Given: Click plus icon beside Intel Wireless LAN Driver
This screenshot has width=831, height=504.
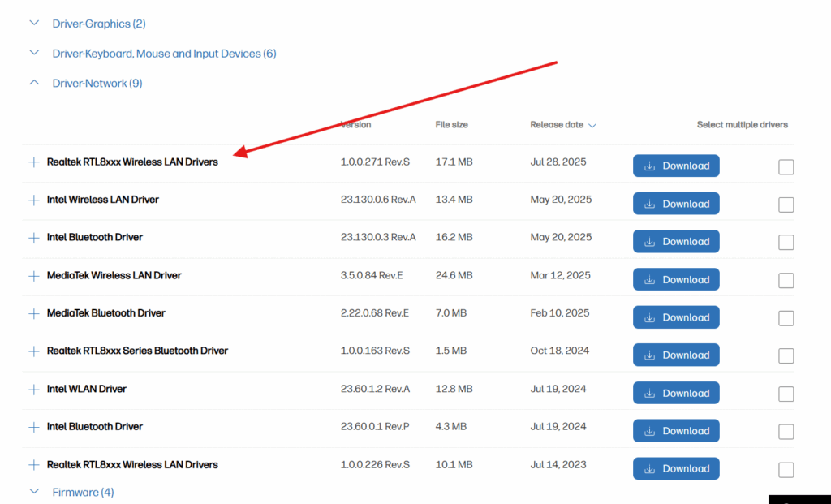Looking at the screenshot, I should [33, 200].
